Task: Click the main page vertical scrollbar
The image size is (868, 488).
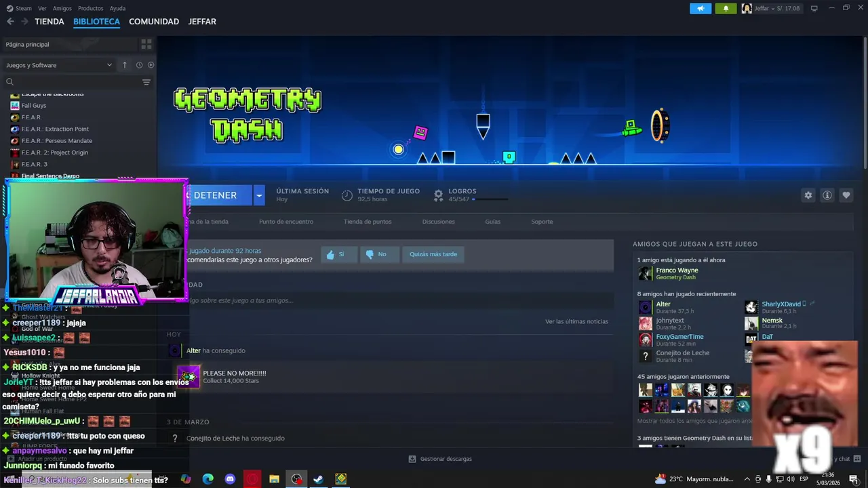Action: (865, 102)
